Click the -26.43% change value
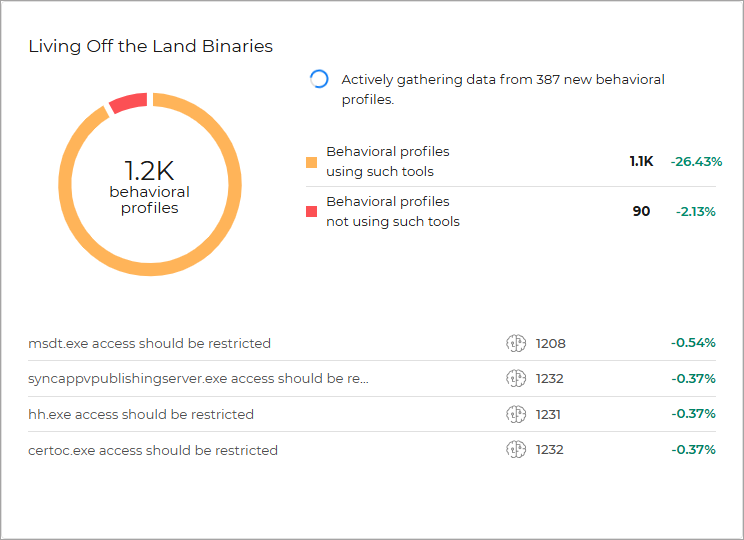 coord(696,162)
